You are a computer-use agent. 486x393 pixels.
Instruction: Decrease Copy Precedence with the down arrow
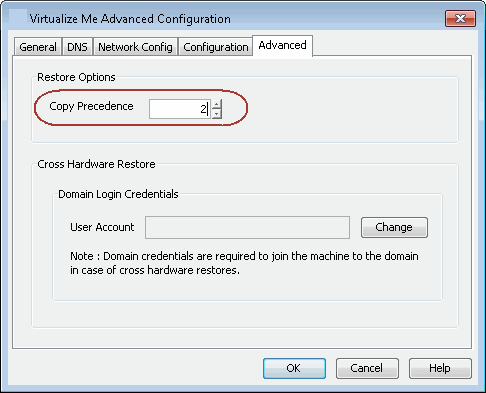[x=217, y=114]
